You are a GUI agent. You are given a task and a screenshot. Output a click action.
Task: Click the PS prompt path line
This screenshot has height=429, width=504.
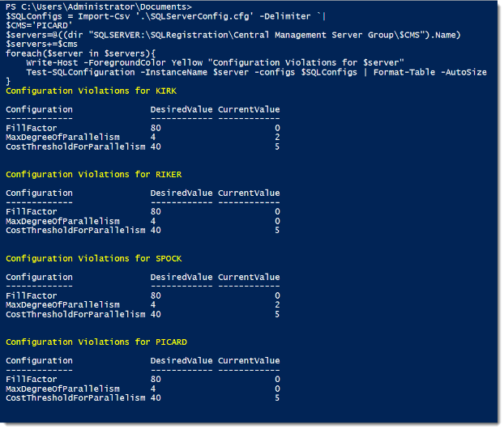99,6
